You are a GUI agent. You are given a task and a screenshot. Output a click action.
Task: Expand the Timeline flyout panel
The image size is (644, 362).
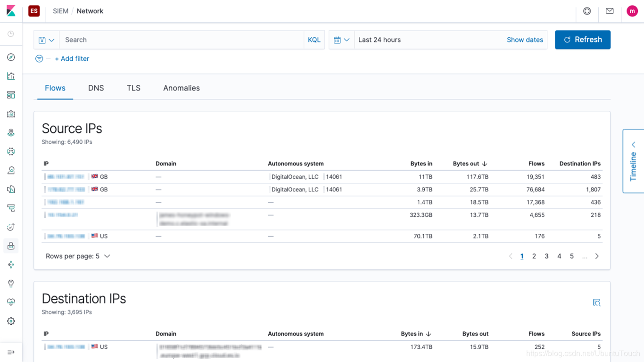pos(633,161)
